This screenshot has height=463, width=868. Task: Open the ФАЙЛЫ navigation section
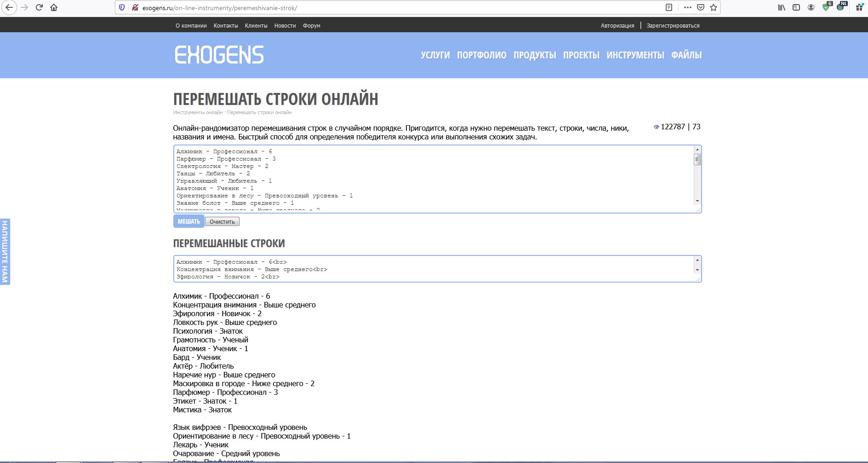tap(686, 55)
